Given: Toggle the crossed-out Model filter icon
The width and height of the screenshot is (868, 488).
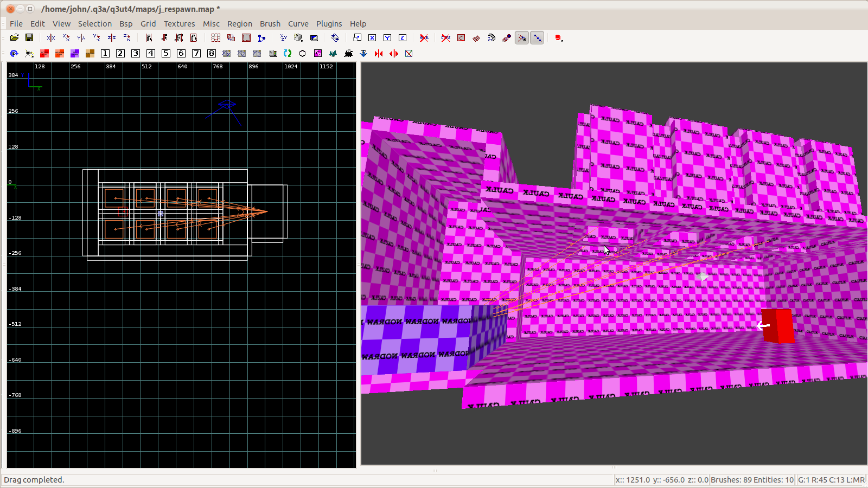Looking at the screenshot, I should [x=424, y=38].
